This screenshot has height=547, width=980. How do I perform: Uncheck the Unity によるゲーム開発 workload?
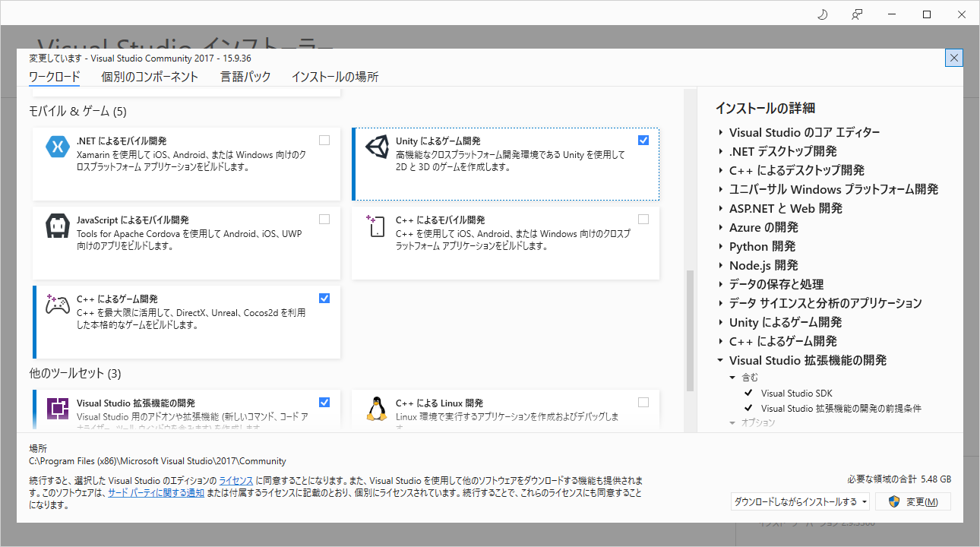pyautogui.click(x=643, y=140)
